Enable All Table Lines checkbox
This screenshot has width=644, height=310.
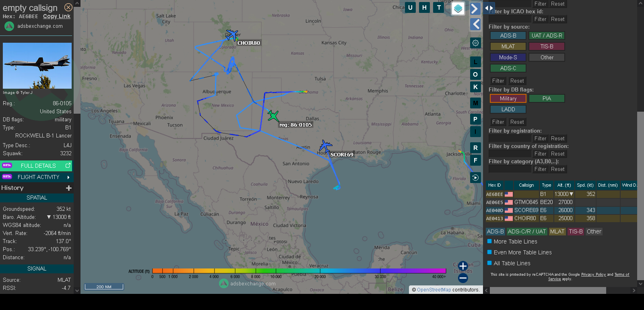[x=490, y=263]
